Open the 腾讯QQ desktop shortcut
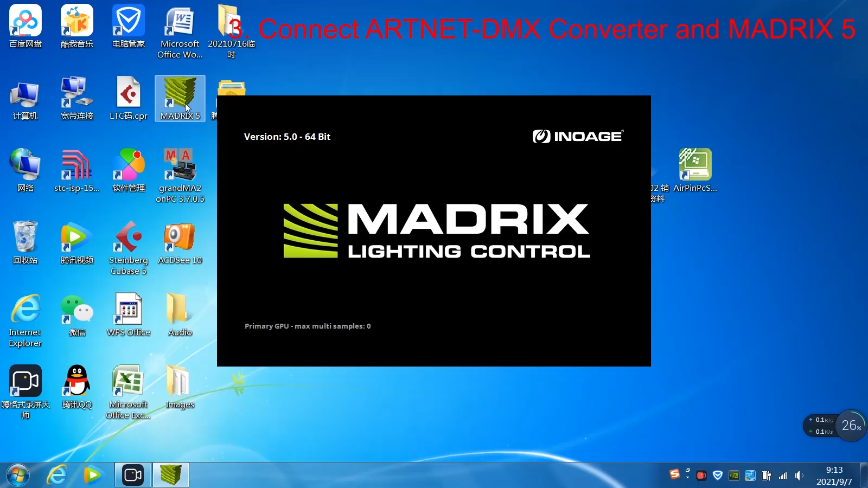This screenshot has width=868, height=488. (77, 387)
